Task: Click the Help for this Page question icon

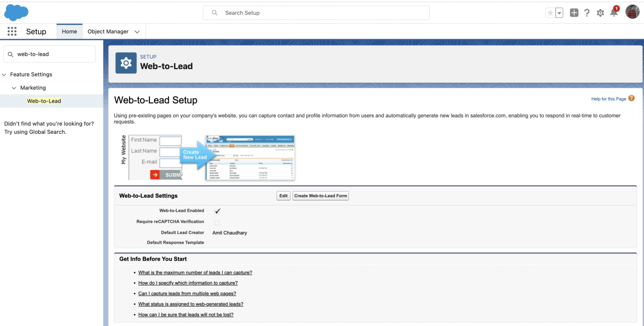Action: [632, 98]
